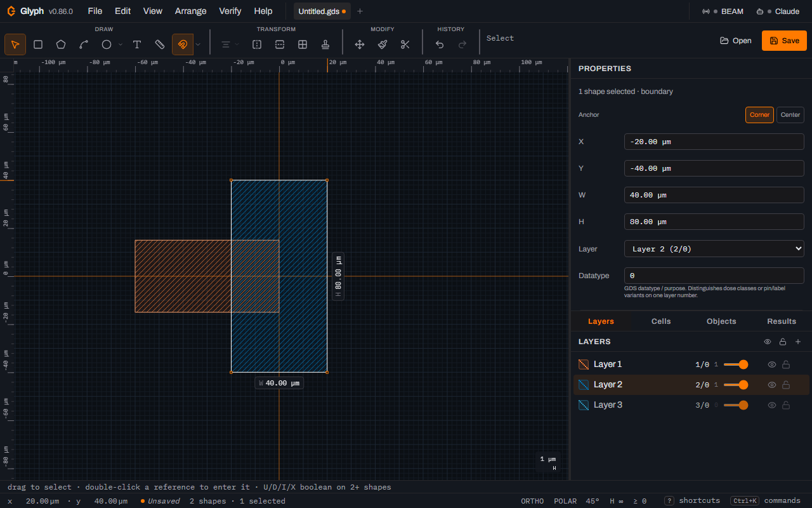Choose the Rectangle draw tool
812x508 pixels.
click(x=38, y=44)
